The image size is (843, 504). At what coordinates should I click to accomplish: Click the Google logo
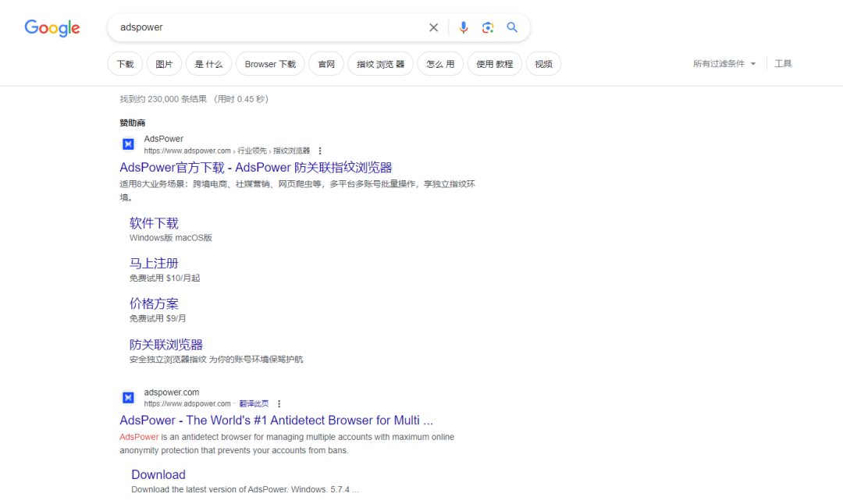pyautogui.click(x=52, y=28)
